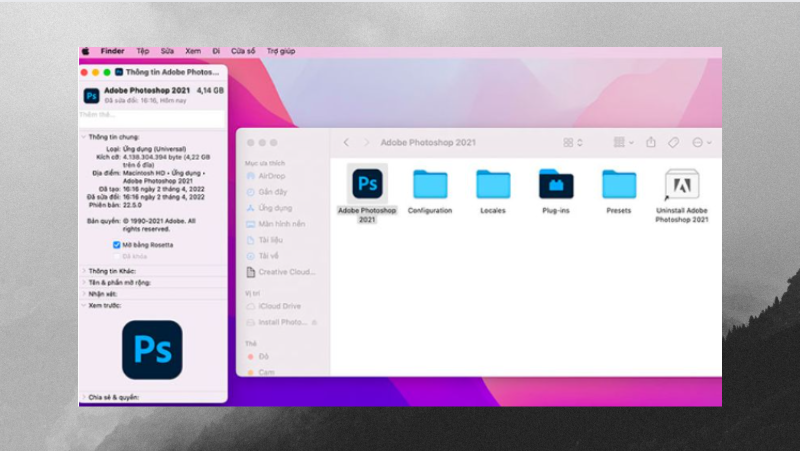Screen dimensions: 800x451
Task: Zoom the info window with green button
Action: [107, 72]
